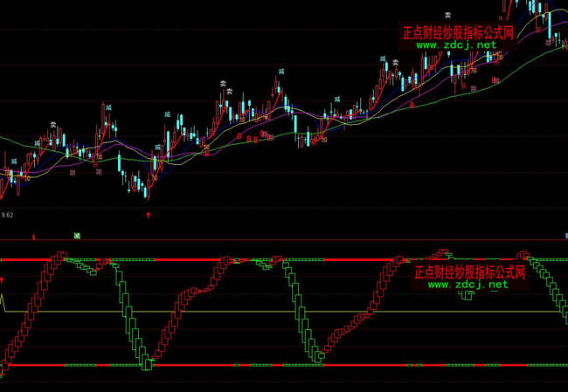Screen dimensions: 568x392
Task: Click the red divider line between chart panels
Action: pyautogui.click(x=262, y=239)
